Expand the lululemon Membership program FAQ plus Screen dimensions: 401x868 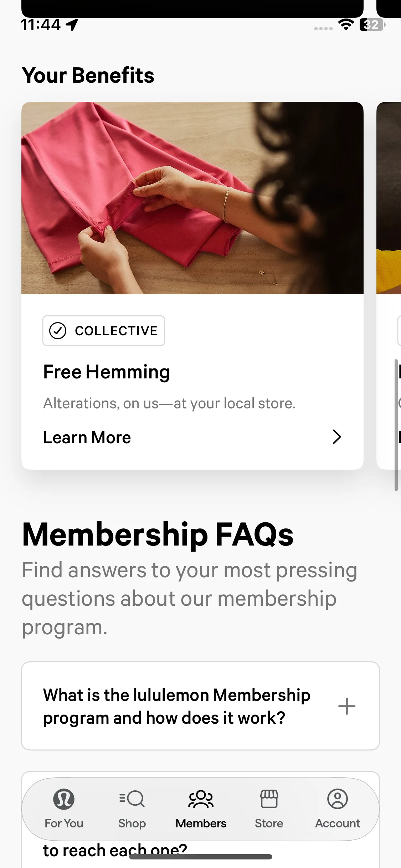pos(347,706)
